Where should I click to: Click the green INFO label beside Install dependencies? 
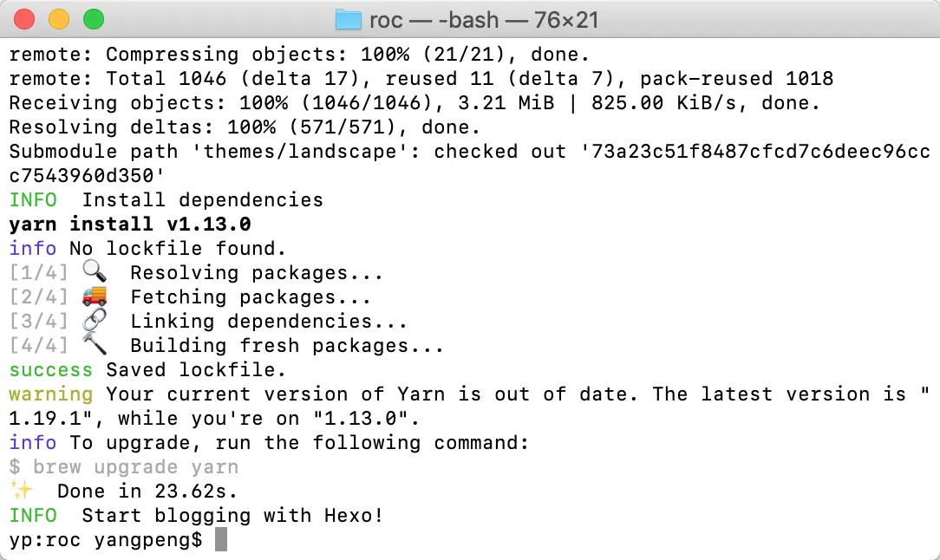[33, 199]
